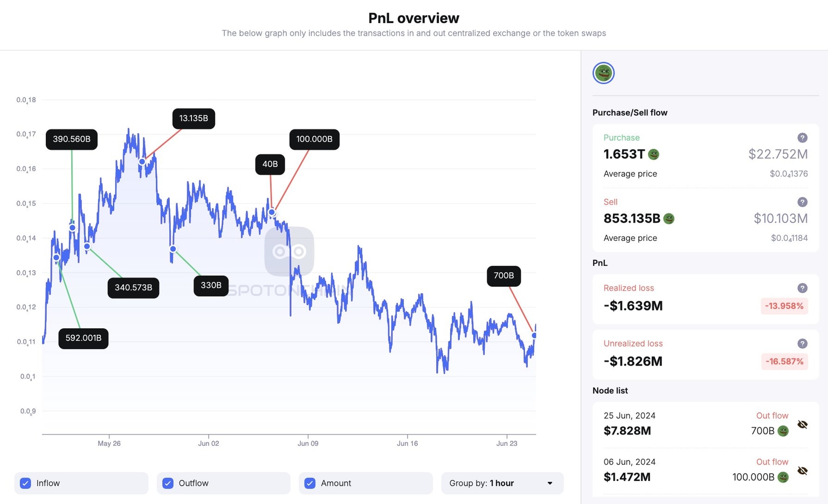Click the -13.958% realized loss badge
Image resolution: width=828 pixels, height=504 pixels.
point(784,306)
